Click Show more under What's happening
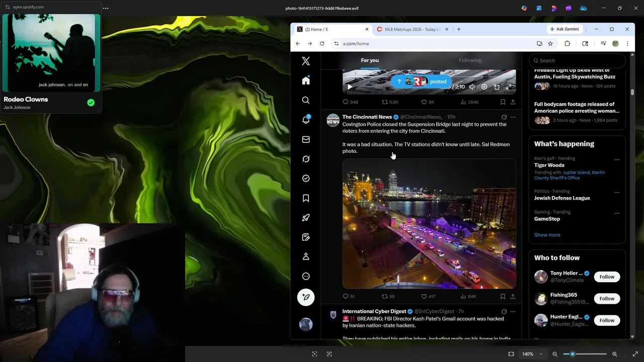Viewport: 644px width, 362px height. (547, 235)
